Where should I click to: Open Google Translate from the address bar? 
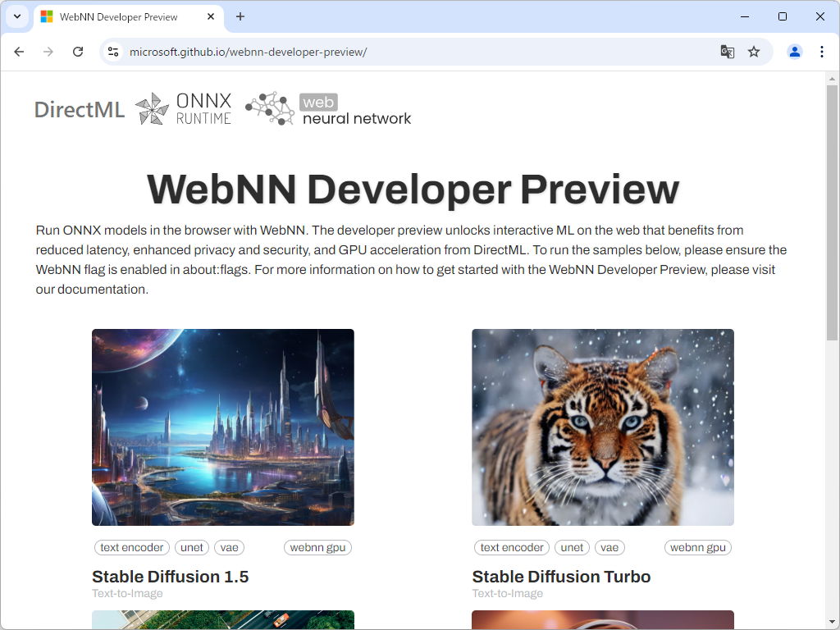727,51
